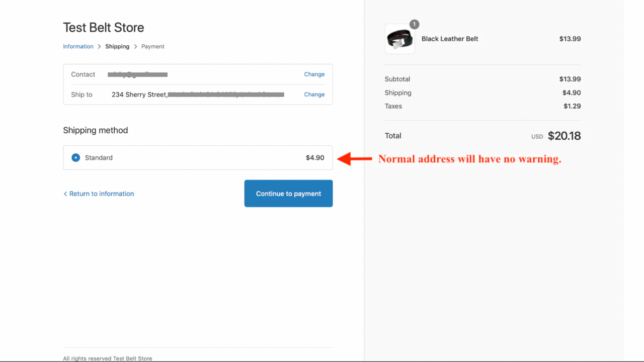Open the Information breadcrumb step
The height and width of the screenshot is (362, 644).
78,46
